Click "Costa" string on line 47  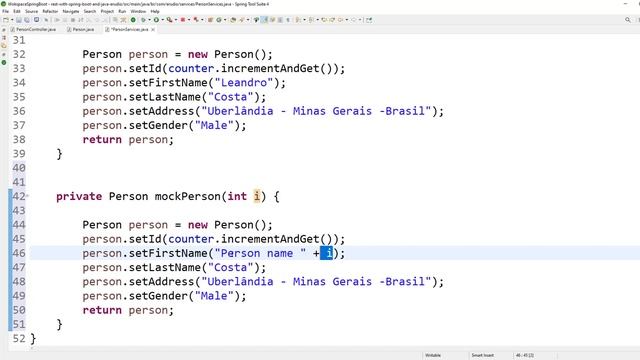(x=231, y=267)
